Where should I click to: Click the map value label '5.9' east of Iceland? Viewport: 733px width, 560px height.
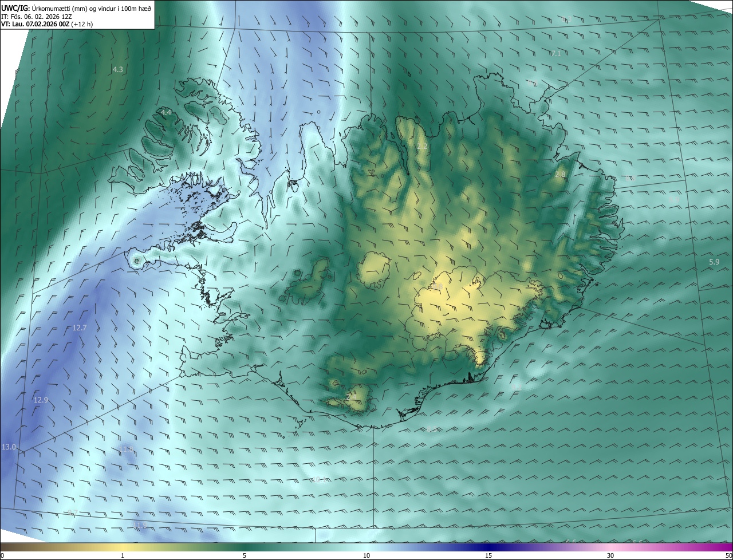click(x=714, y=262)
